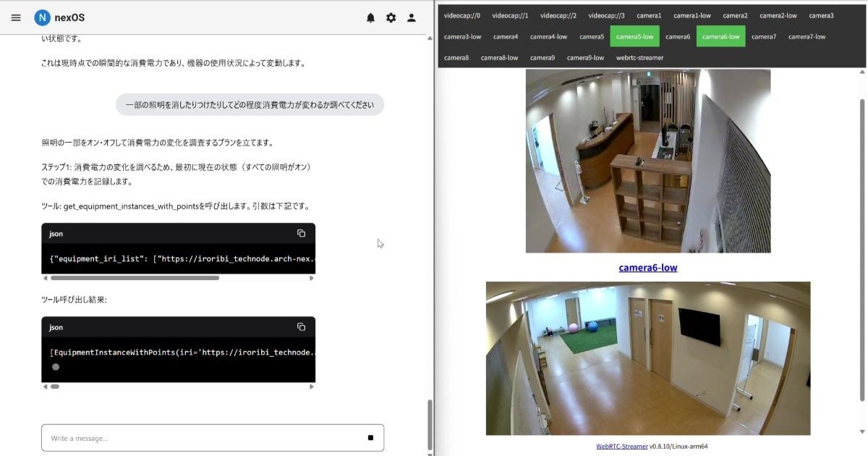Show the camera9 stream
Image resolution: width=868 pixels, height=456 pixels.
click(x=542, y=57)
